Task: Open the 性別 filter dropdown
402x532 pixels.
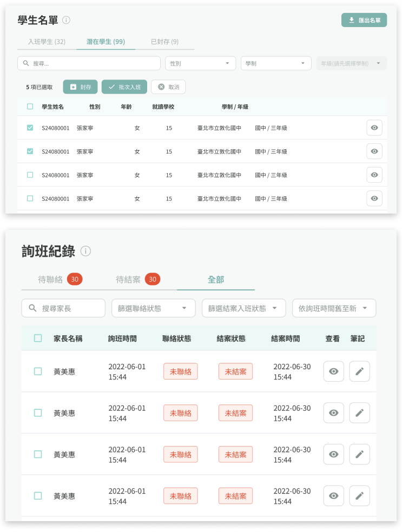Action: click(x=200, y=63)
